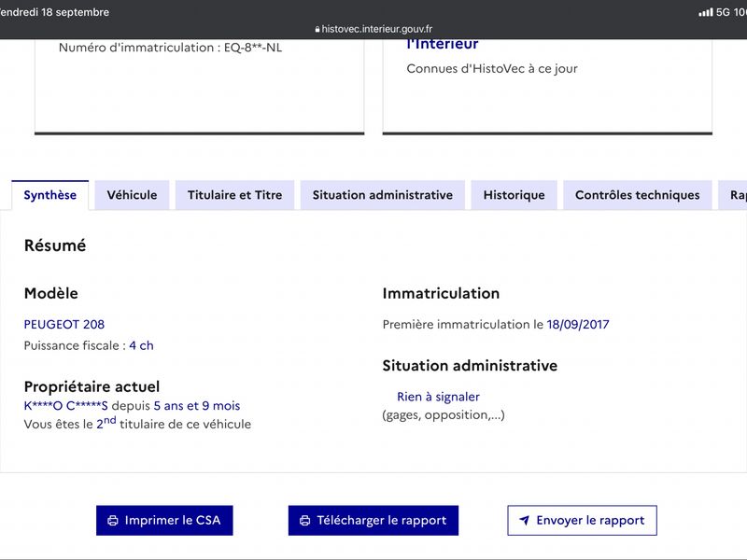The height and width of the screenshot is (560, 747).
Task: Open the Synthèse tab
Action: click(50, 195)
